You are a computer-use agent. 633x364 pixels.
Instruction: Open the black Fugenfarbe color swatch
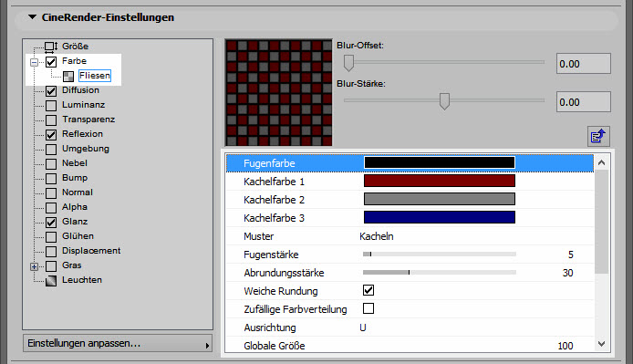(440, 162)
